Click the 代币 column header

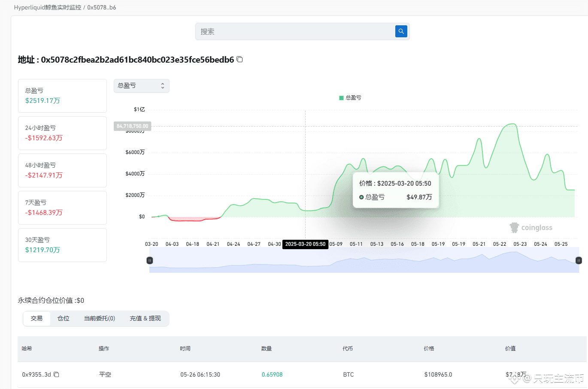348,349
